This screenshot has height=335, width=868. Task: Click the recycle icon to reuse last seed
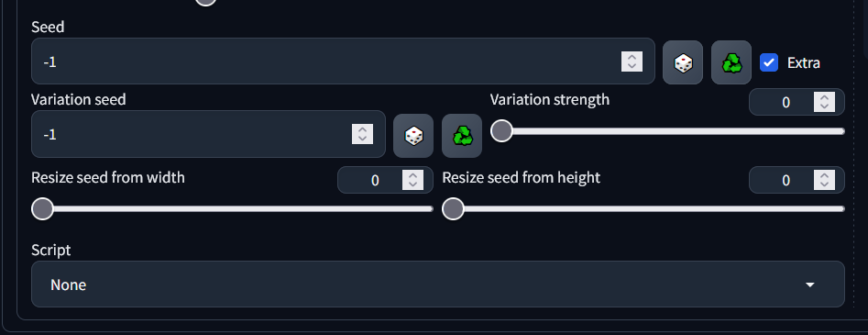pyautogui.click(x=731, y=62)
